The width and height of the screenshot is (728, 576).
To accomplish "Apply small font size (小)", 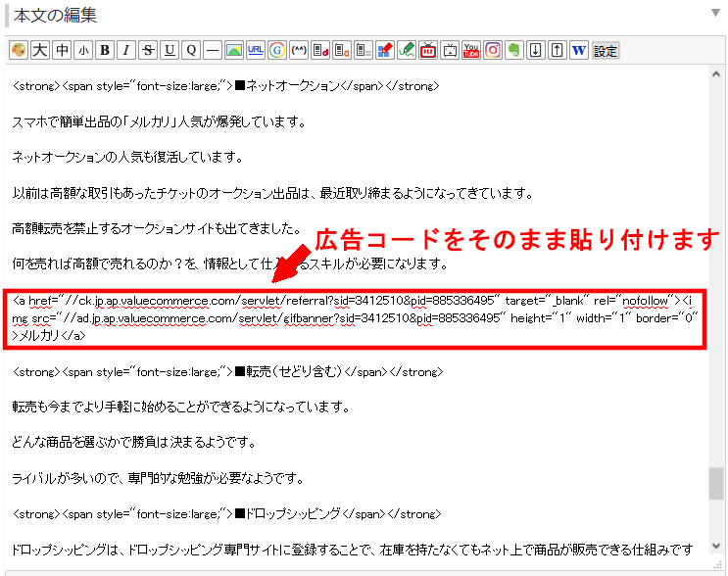I will (x=83, y=50).
